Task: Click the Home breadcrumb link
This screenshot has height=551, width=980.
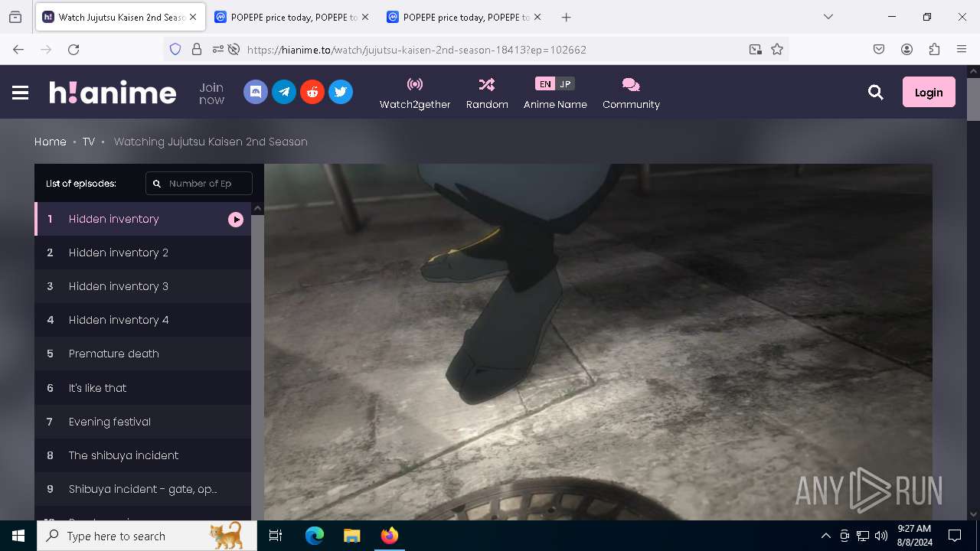Action: [51, 142]
